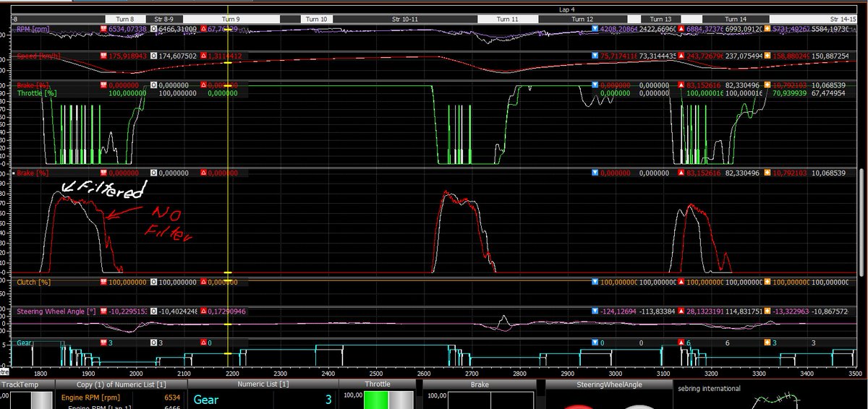Click the green Throttle bar gauge
868x409 pixels.
coord(376,400)
